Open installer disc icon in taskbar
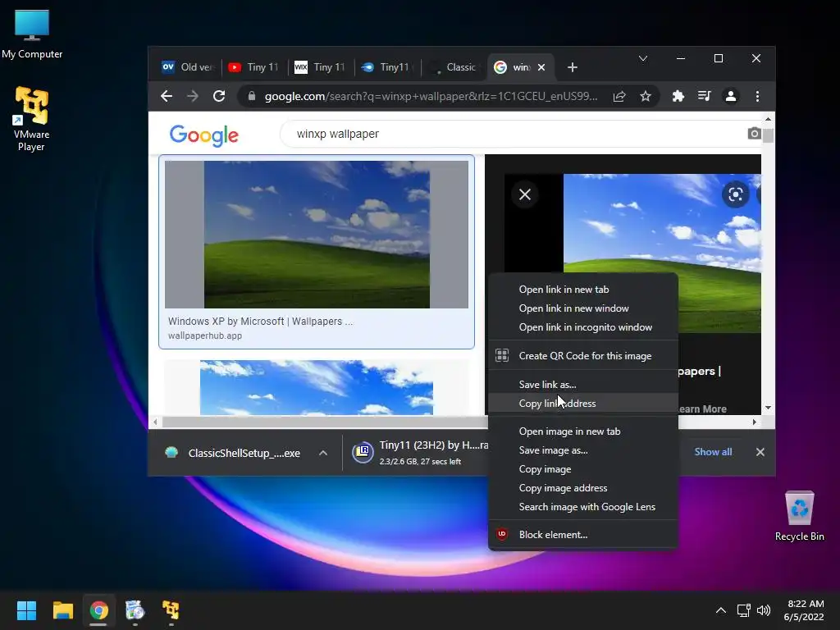The width and height of the screenshot is (840, 630). pos(135,610)
